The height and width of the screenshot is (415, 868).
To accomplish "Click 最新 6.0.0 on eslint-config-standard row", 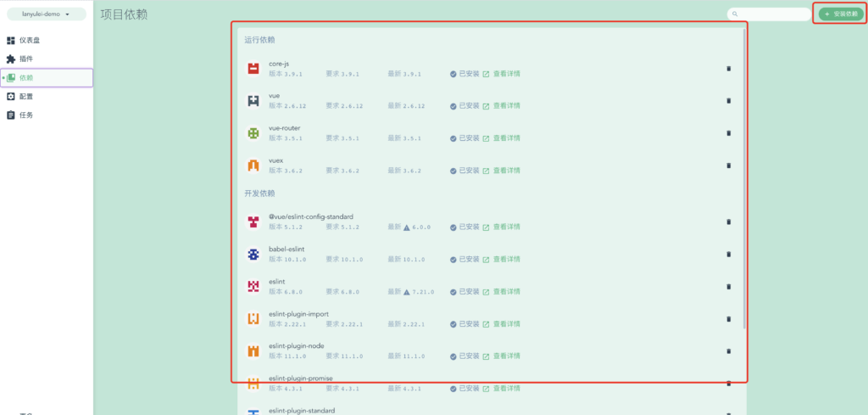I will point(409,227).
